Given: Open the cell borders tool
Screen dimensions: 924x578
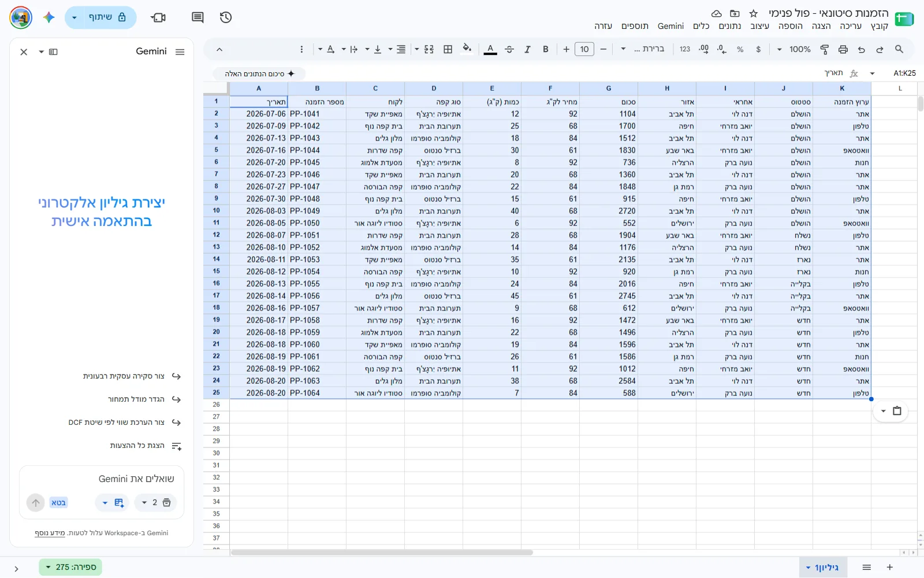Looking at the screenshot, I should [448, 49].
